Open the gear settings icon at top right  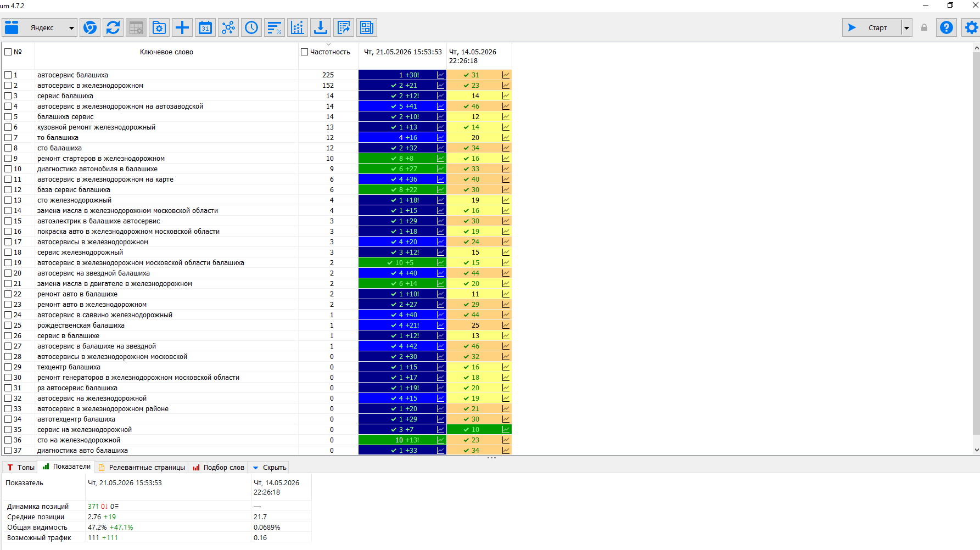coord(971,27)
